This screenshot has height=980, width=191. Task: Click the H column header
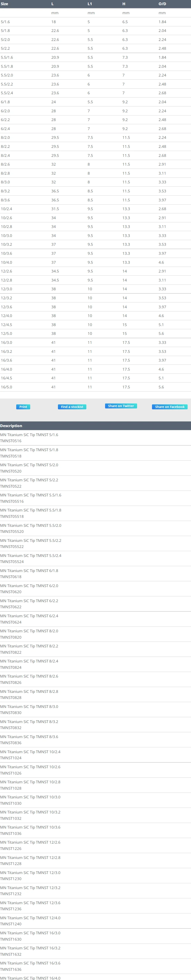[x=124, y=4]
